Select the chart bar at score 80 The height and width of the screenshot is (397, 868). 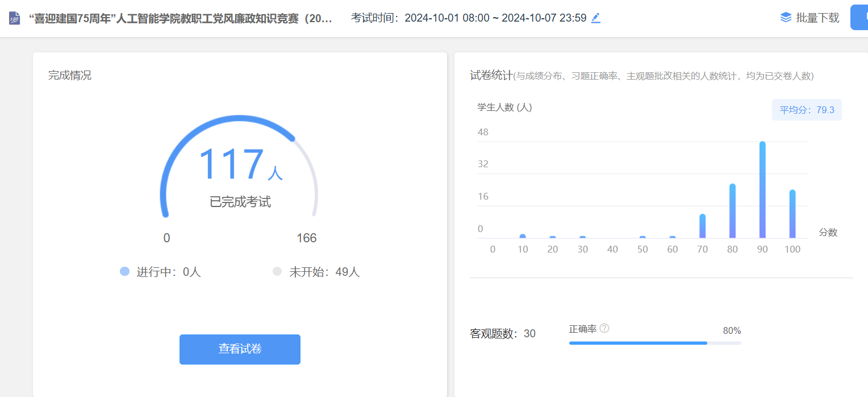(732, 211)
